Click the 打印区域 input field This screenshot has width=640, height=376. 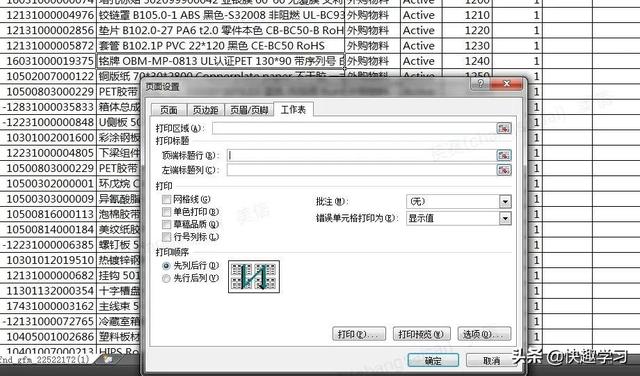(x=354, y=128)
